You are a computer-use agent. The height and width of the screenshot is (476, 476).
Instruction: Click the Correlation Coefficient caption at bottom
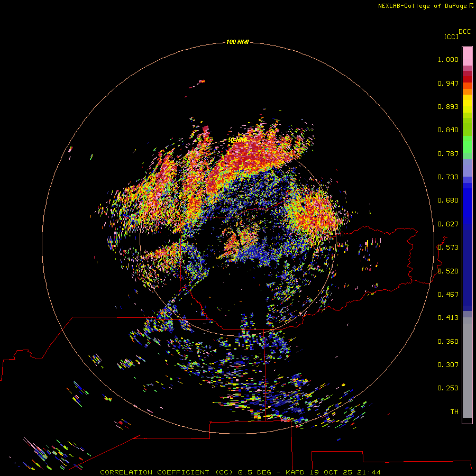[240, 472]
